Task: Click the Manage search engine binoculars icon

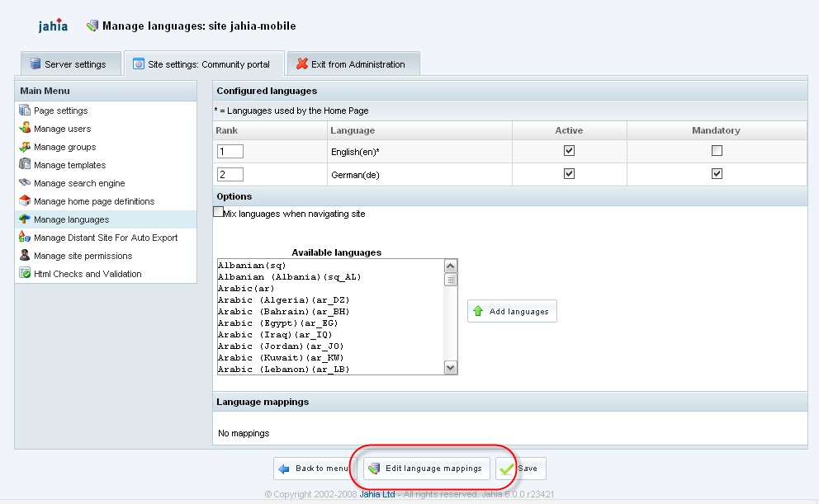Action: click(x=25, y=182)
